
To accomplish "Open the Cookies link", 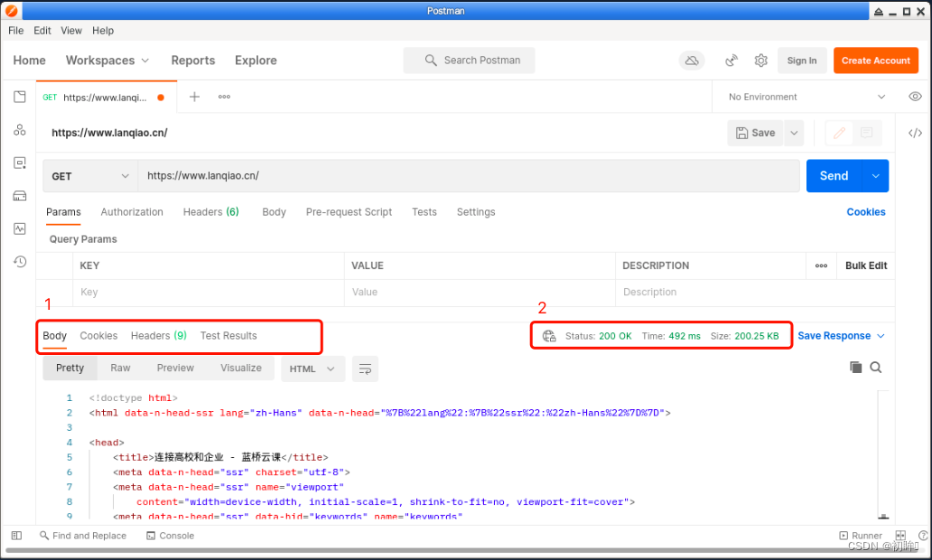I will coord(866,212).
